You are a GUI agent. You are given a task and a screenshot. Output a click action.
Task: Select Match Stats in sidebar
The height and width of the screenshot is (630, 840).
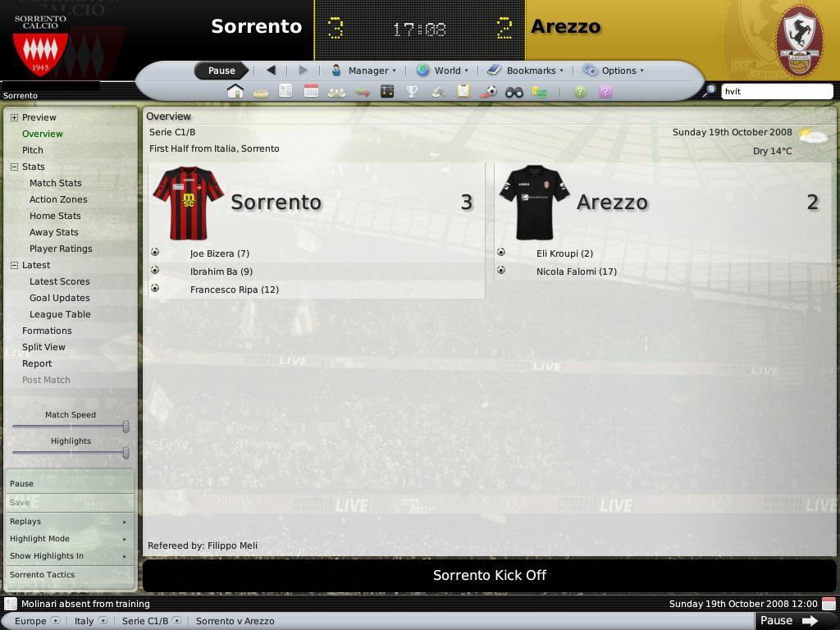[x=55, y=183]
